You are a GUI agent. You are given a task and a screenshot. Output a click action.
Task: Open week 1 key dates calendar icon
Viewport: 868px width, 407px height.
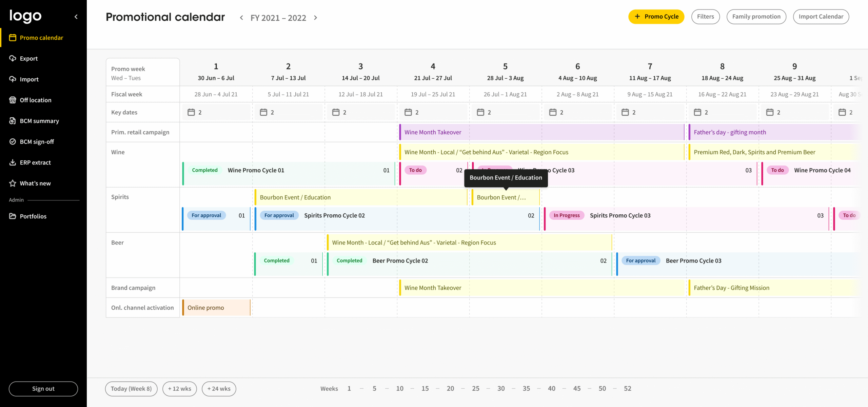[x=191, y=112]
